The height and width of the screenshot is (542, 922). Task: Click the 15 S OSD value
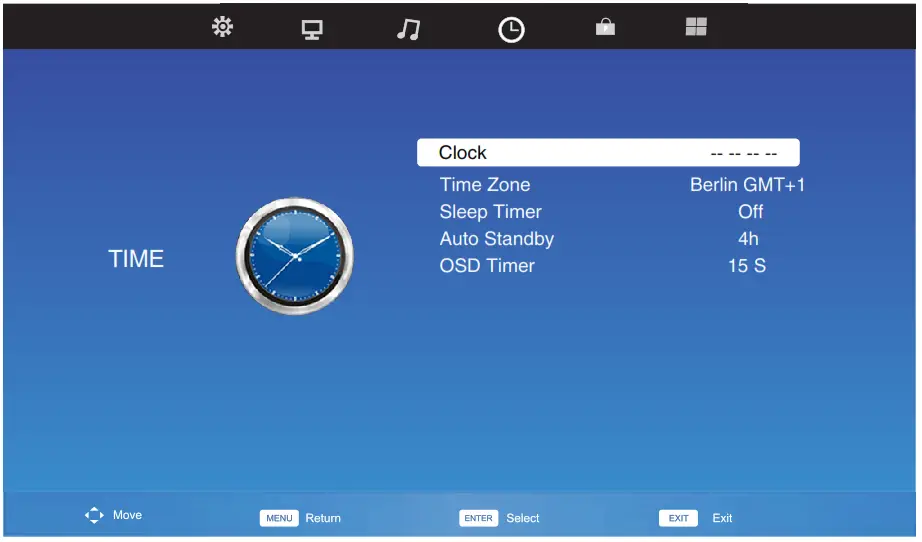coord(747,266)
